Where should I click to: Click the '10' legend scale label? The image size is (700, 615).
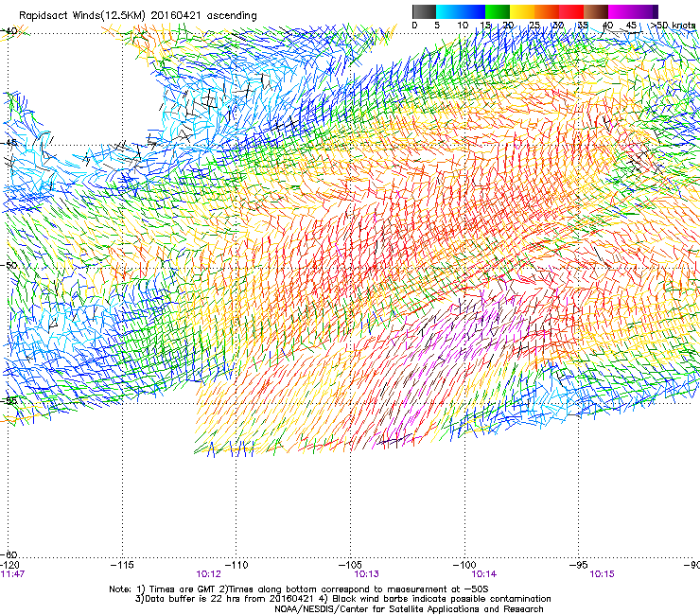click(x=463, y=26)
